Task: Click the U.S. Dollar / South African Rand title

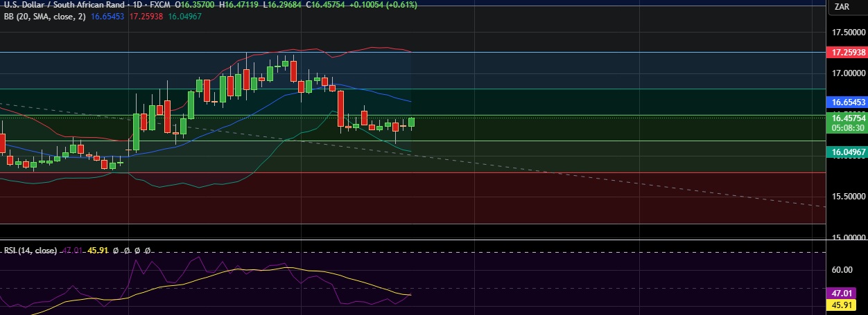Action: tap(67, 5)
